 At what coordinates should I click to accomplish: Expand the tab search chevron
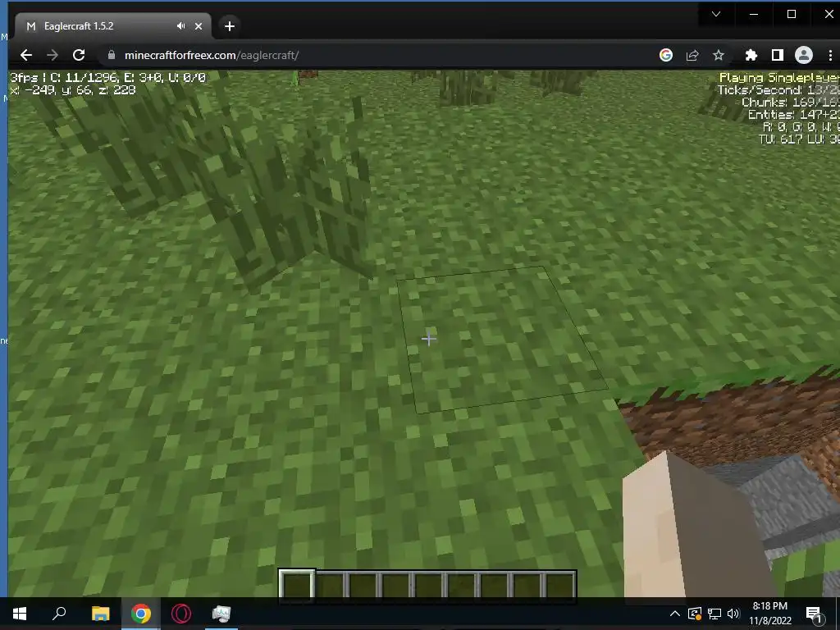click(x=715, y=15)
